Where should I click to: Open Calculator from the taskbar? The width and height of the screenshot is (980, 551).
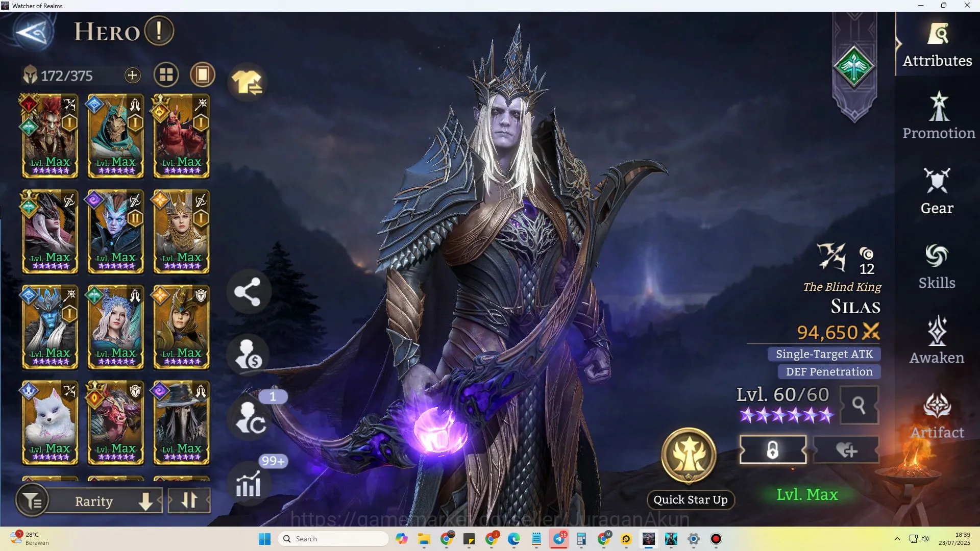click(x=581, y=539)
